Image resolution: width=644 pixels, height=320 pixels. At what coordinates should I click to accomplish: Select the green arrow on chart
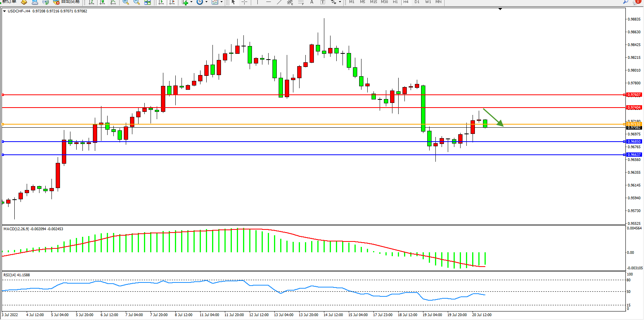[x=493, y=117]
